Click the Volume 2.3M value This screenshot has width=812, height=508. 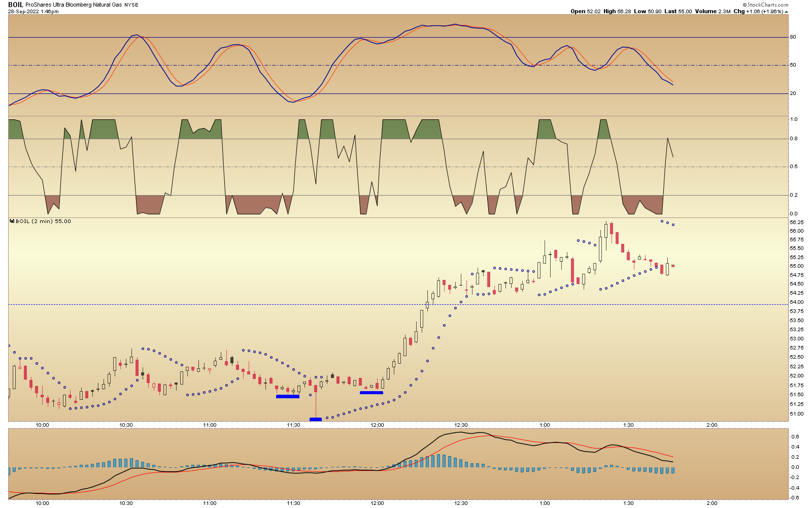713,11
